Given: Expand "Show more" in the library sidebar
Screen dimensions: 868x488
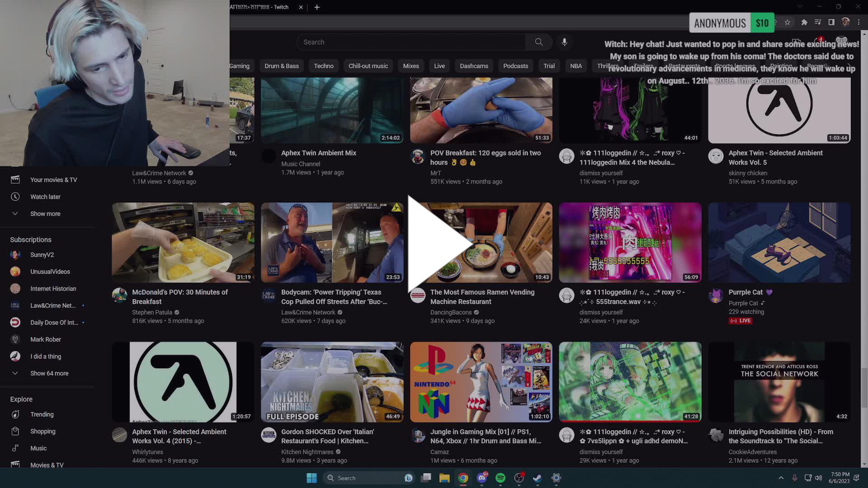Looking at the screenshot, I should [x=45, y=213].
